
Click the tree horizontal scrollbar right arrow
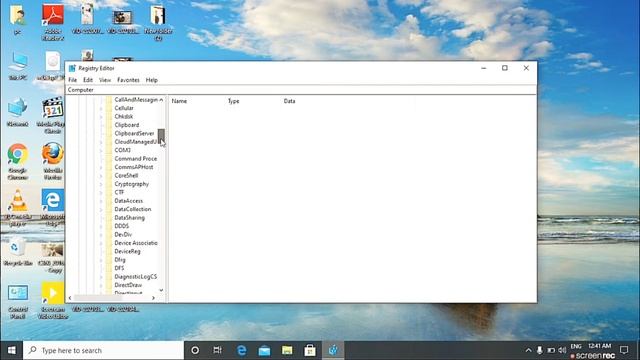153,298
